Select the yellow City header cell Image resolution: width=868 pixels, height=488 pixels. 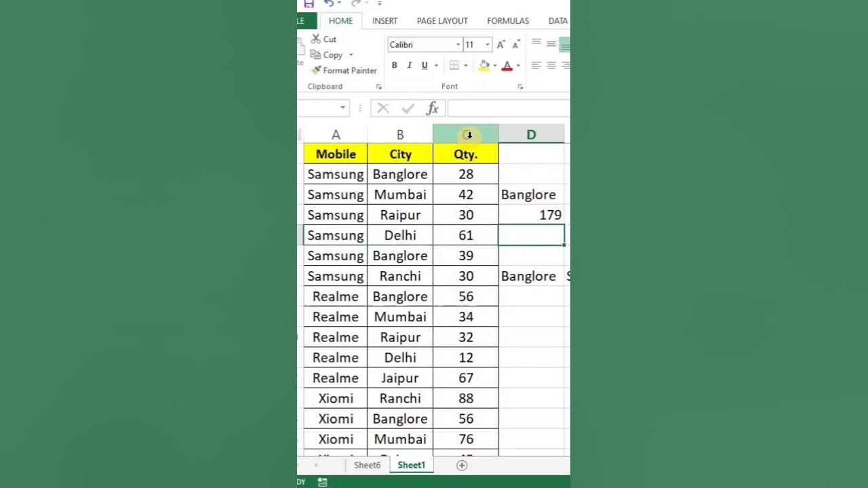click(400, 154)
